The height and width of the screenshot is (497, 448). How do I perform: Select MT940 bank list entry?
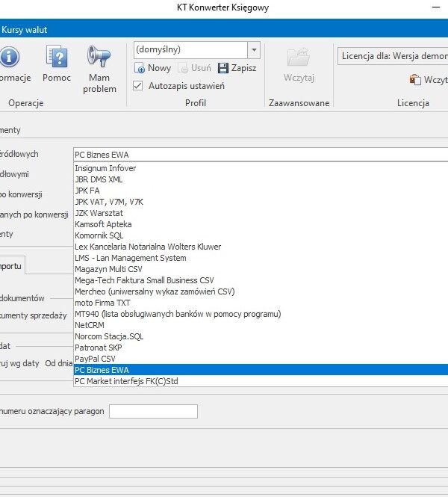(261, 314)
